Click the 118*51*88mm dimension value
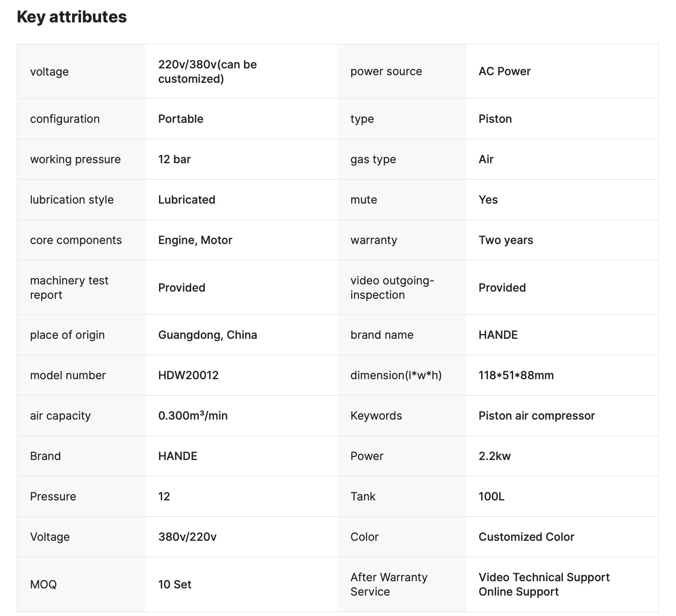Screen dimensions: 676x616 click(x=516, y=375)
